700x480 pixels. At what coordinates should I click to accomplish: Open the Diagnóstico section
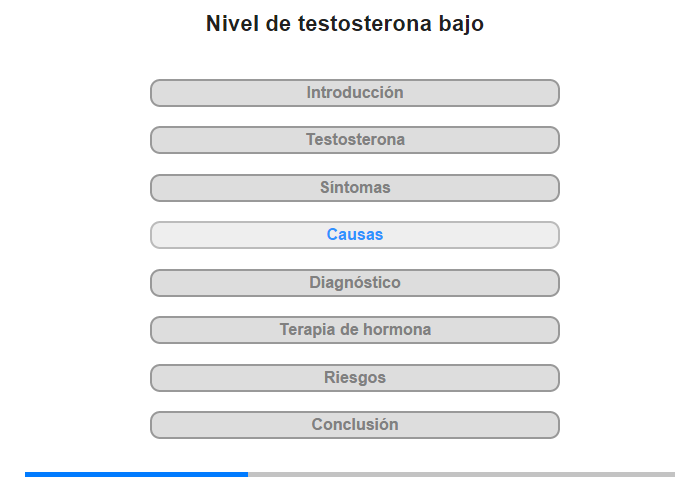point(355,283)
